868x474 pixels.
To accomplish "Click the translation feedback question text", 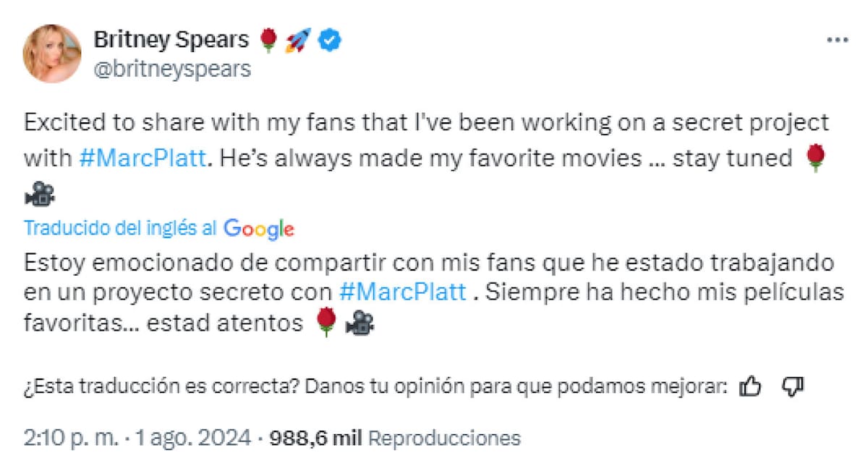I will click(373, 386).
